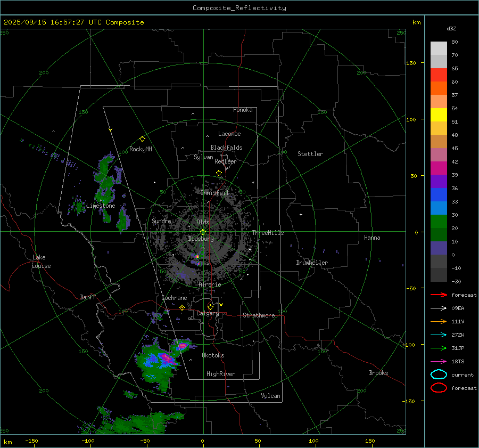This screenshot has height=448, width=479.
Task: Click the Blackfalds city label
Action: point(226,148)
